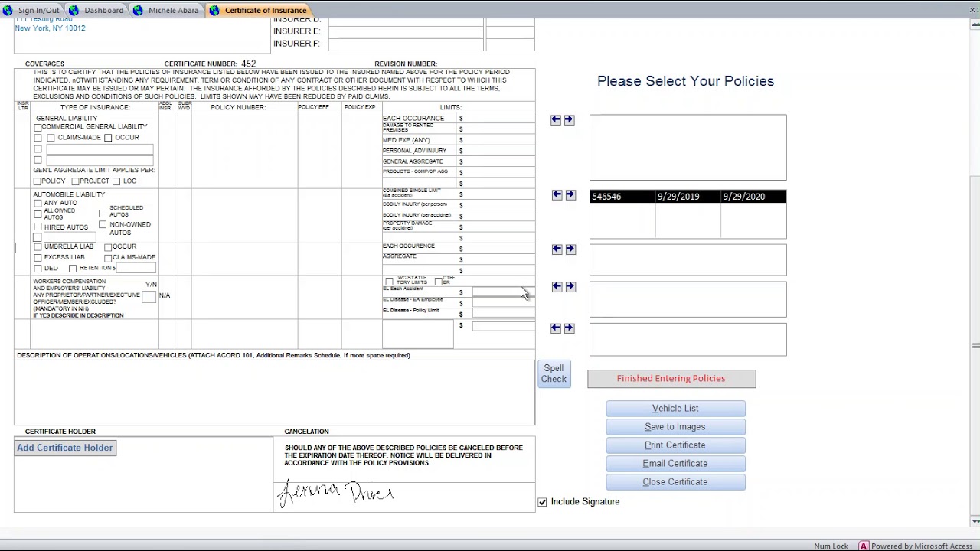Viewport: 980px width, 551px height.
Task: Click the Microsoft Access logo in the status bar
Action: tap(864, 546)
